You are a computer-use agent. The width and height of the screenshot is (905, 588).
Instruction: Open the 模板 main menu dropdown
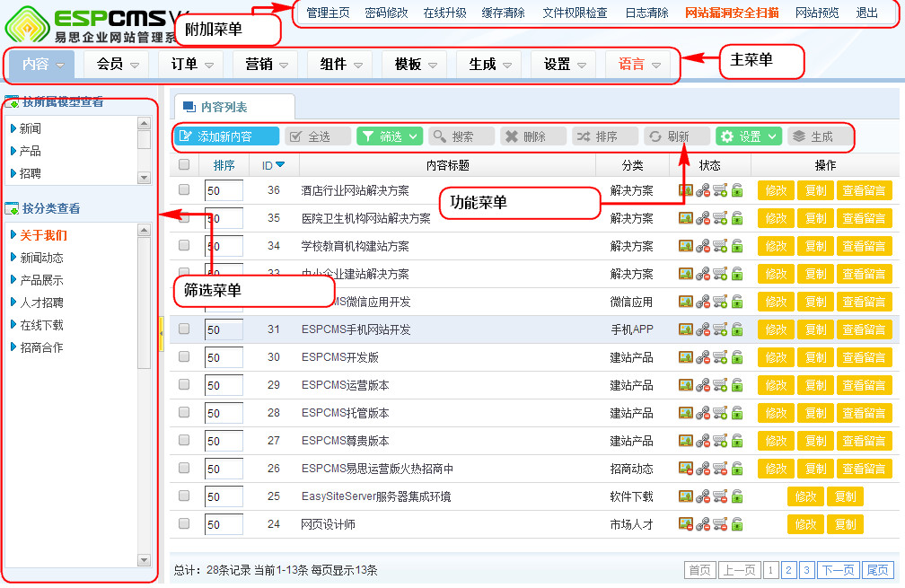tap(415, 64)
